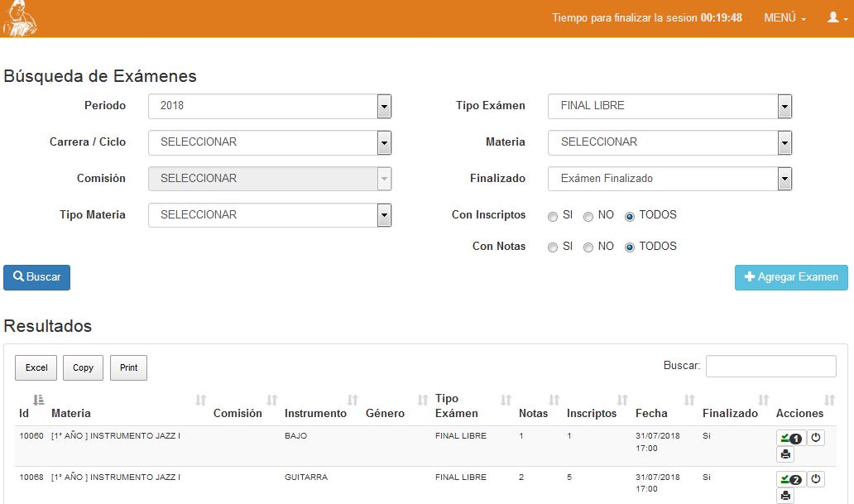This screenshot has width=854, height=504.
Task: Click the power icon for exam 10060
Action: tap(816, 438)
